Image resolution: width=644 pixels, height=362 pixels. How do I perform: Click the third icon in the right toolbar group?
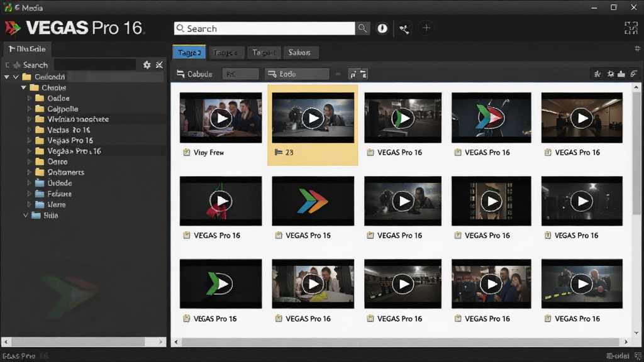(621, 74)
